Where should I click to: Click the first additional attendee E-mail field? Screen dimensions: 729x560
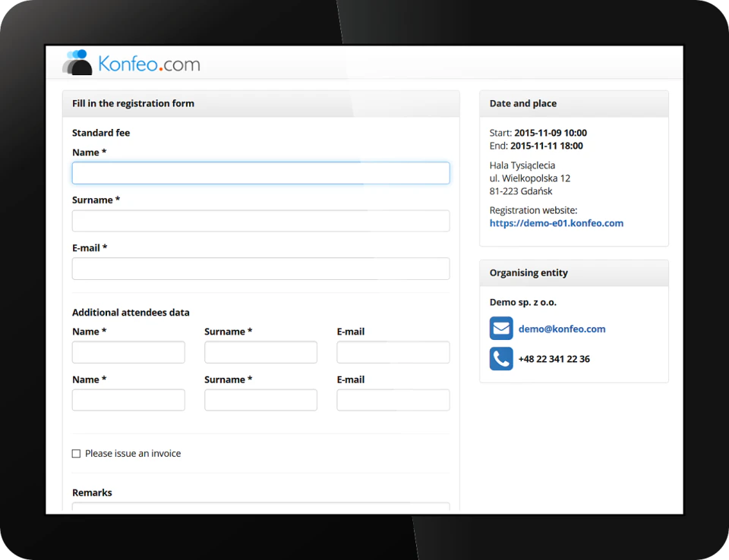[393, 352]
